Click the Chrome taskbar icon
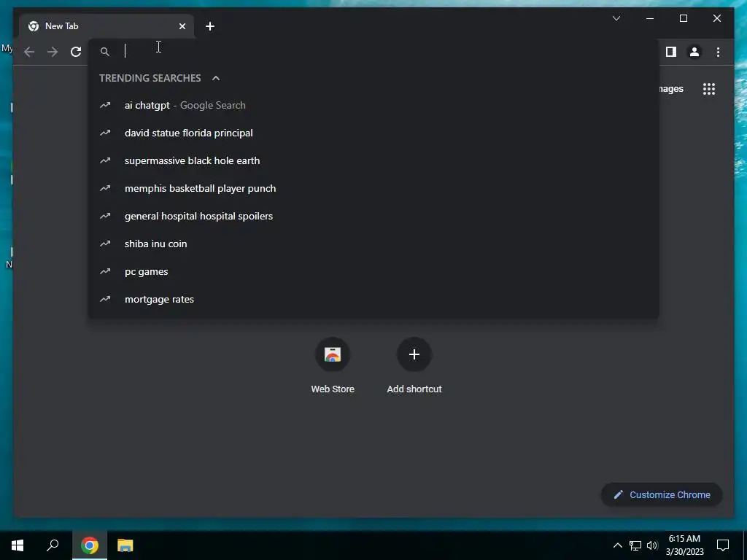Screen dimensions: 747x560 (x=90, y=545)
